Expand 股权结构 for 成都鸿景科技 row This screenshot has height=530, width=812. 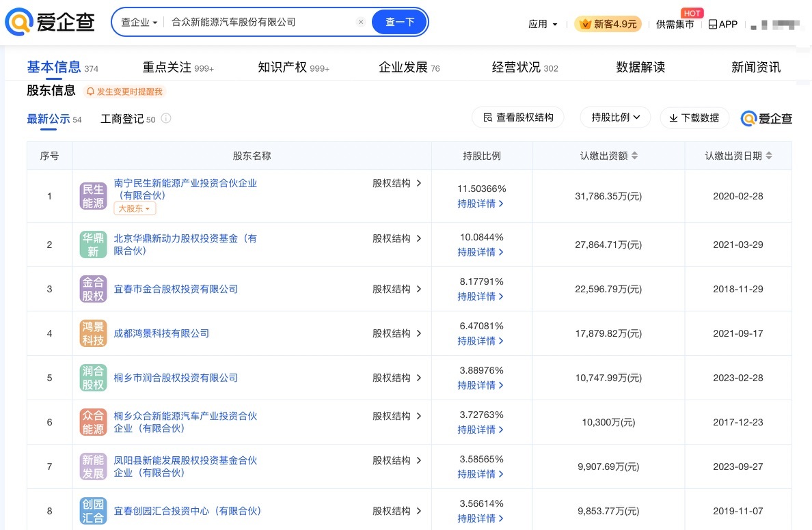[x=396, y=333]
